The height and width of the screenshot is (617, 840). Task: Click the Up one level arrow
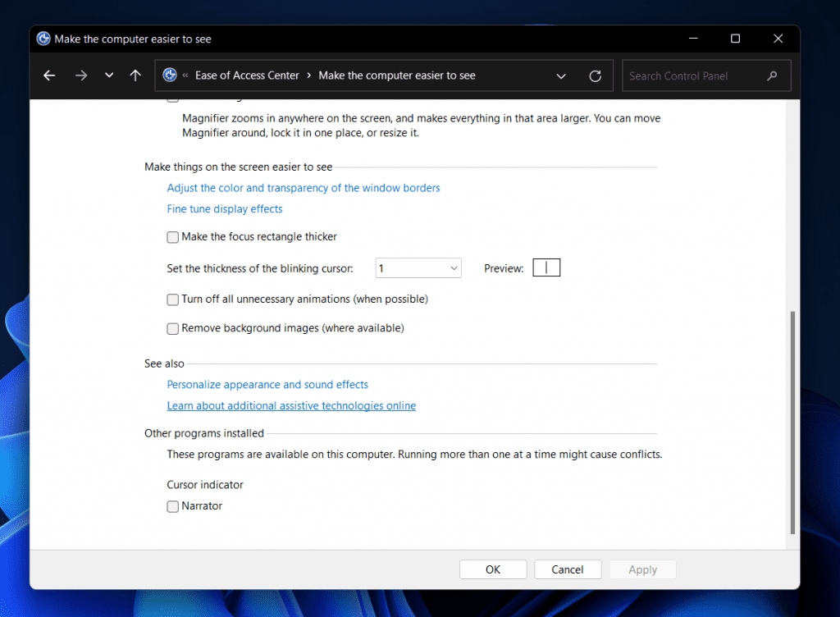pos(135,75)
